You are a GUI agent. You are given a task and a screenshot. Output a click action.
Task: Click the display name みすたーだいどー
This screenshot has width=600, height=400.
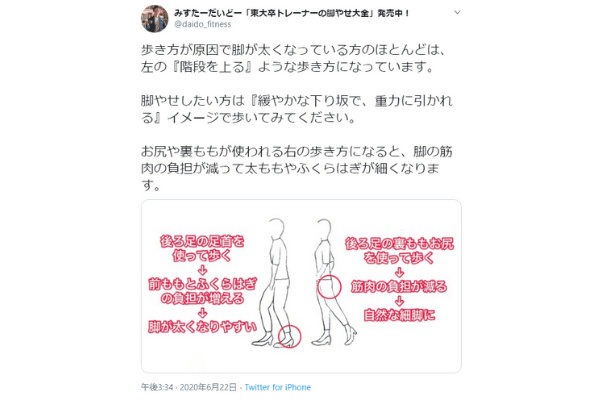coord(208,13)
